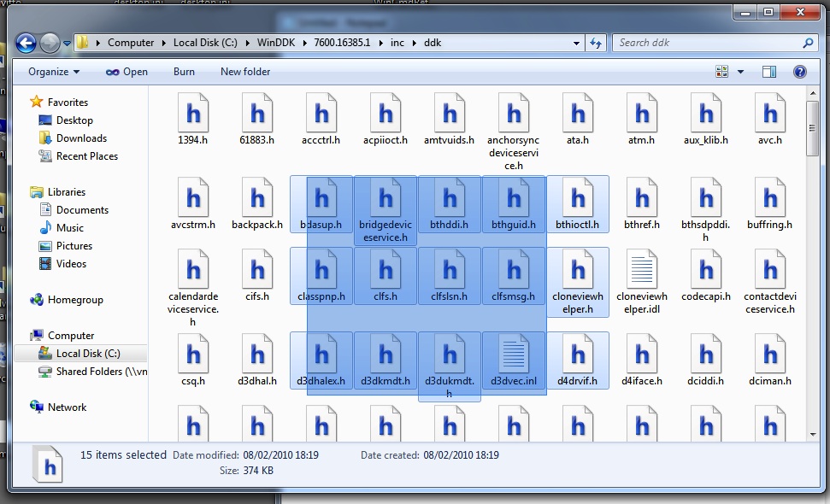Select the accctrl.h file icon

(321, 113)
